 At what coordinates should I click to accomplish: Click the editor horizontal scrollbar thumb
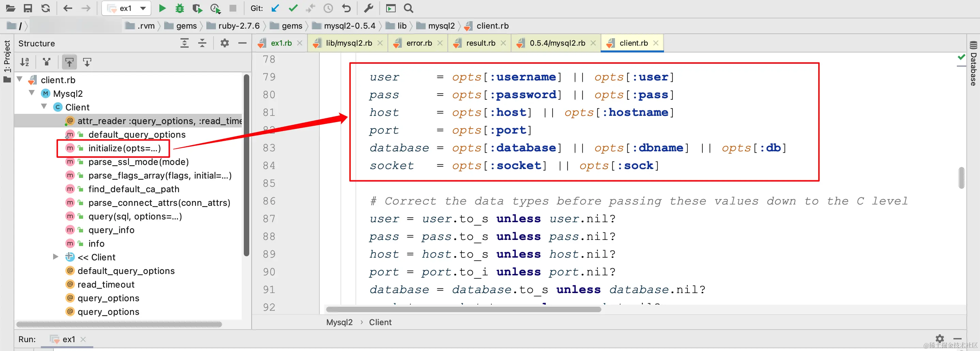[x=463, y=309]
